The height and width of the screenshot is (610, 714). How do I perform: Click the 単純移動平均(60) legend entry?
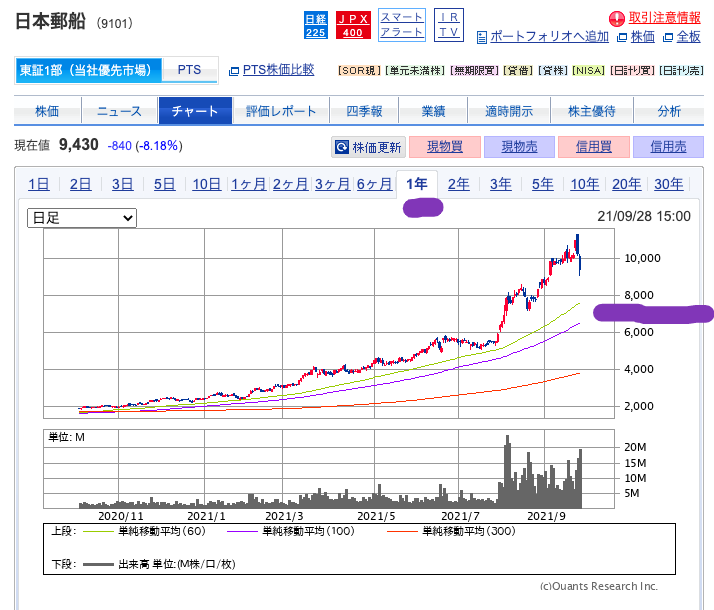point(144,531)
